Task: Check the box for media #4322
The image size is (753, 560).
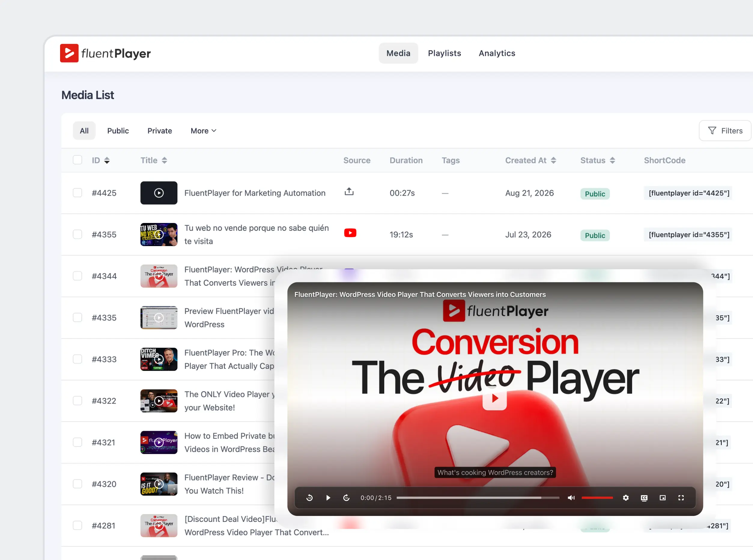Action: click(x=77, y=401)
